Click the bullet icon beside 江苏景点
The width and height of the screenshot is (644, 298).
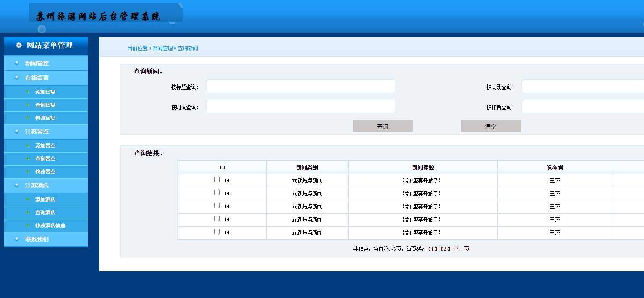(x=16, y=132)
